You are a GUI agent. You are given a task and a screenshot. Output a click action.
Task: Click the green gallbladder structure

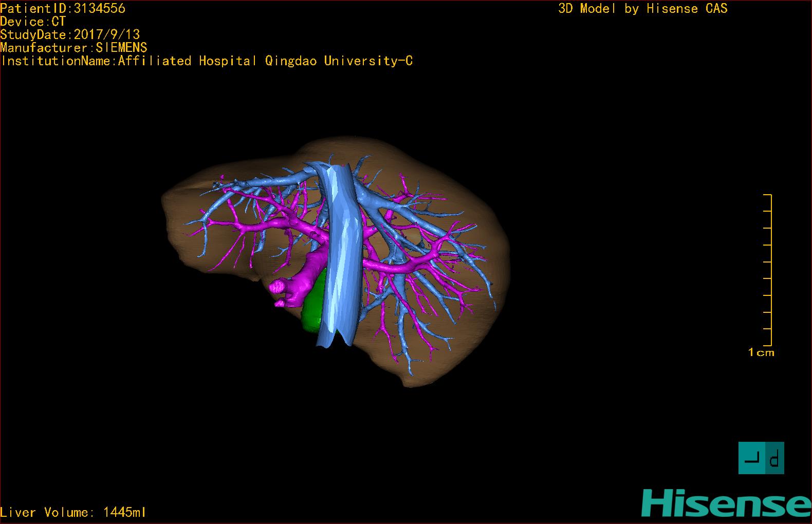[x=312, y=305]
